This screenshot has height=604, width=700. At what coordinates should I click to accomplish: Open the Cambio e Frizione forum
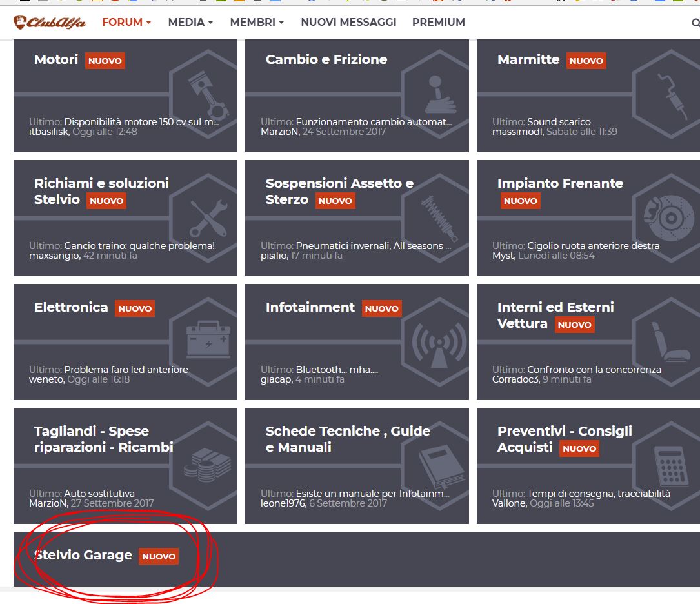click(326, 59)
